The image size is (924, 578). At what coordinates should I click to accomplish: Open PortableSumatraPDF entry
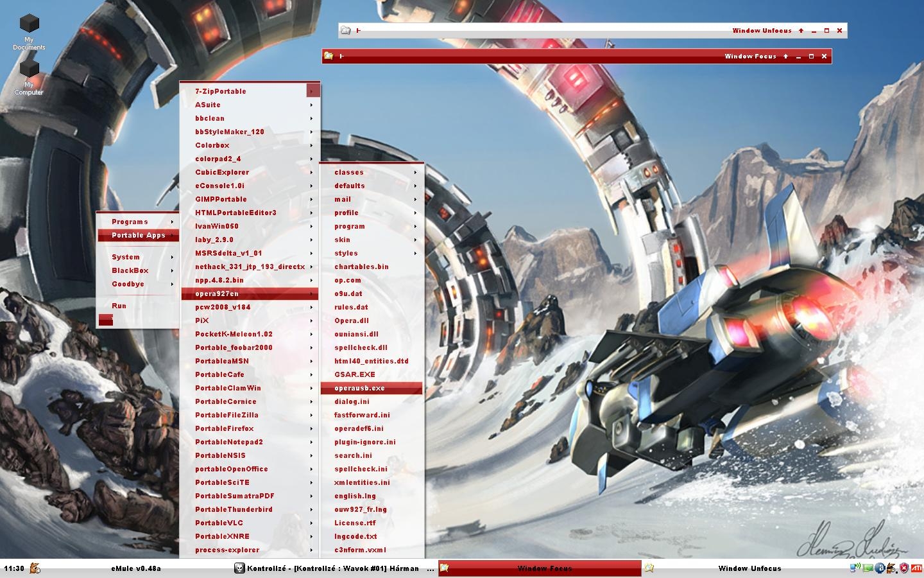pos(250,496)
